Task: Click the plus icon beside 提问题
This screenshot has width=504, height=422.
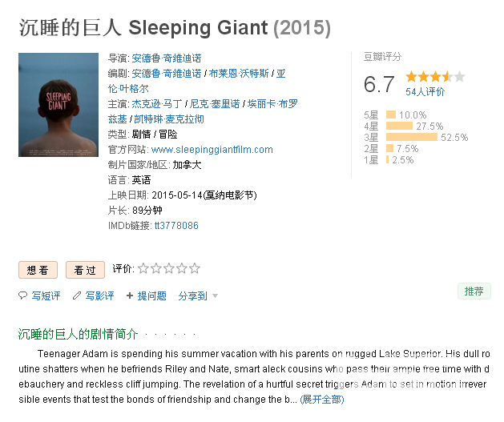Action: (130, 295)
